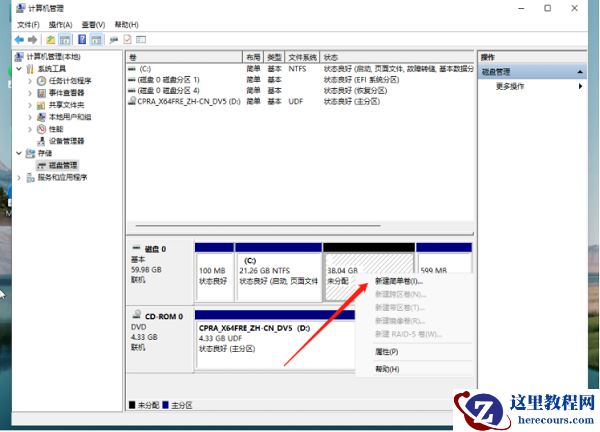Select 共享文件夹 in the tree
Image resolution: width=600 pixels, height=432 pixels.
[66, 105]
